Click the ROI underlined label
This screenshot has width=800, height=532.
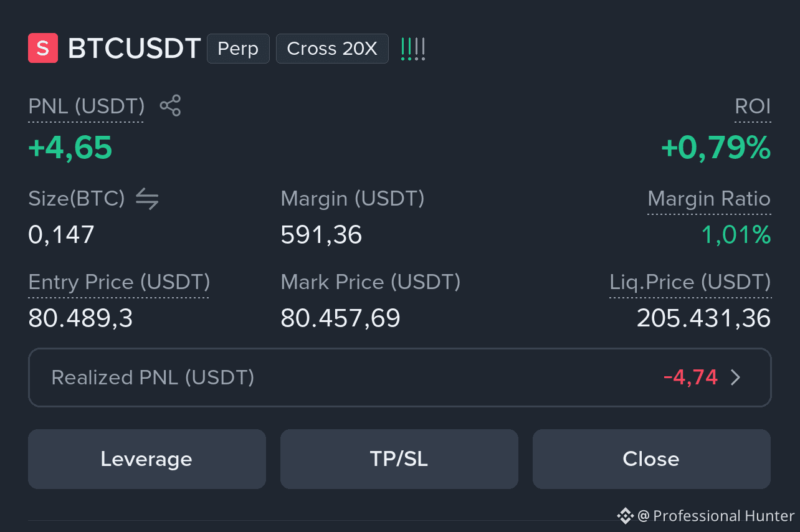pyautogui.click(x=753, y=107)
